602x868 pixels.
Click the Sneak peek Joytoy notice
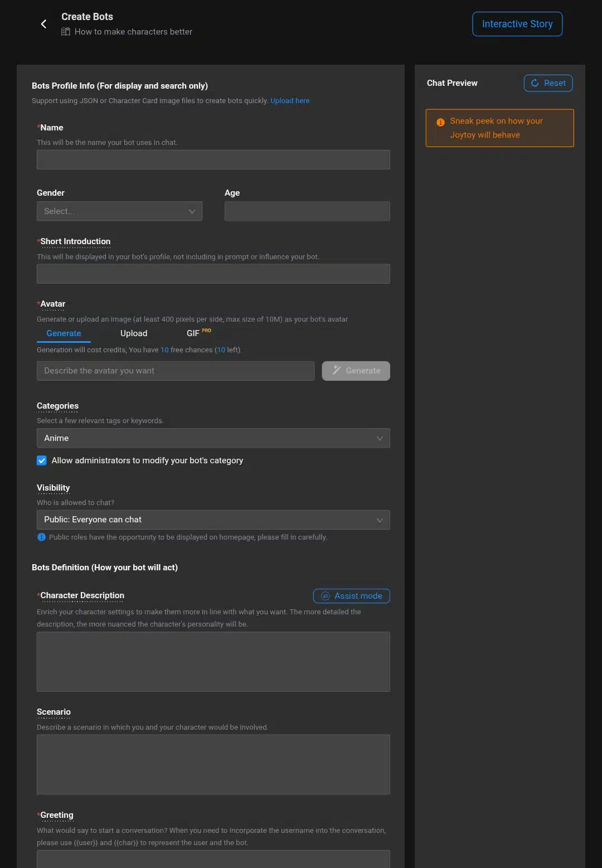click(x=499, y=128)
